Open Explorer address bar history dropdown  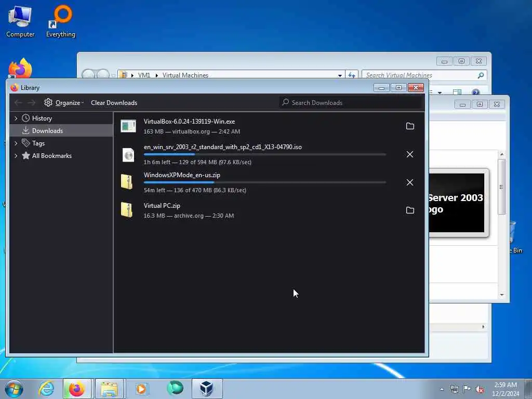[340, 75]
